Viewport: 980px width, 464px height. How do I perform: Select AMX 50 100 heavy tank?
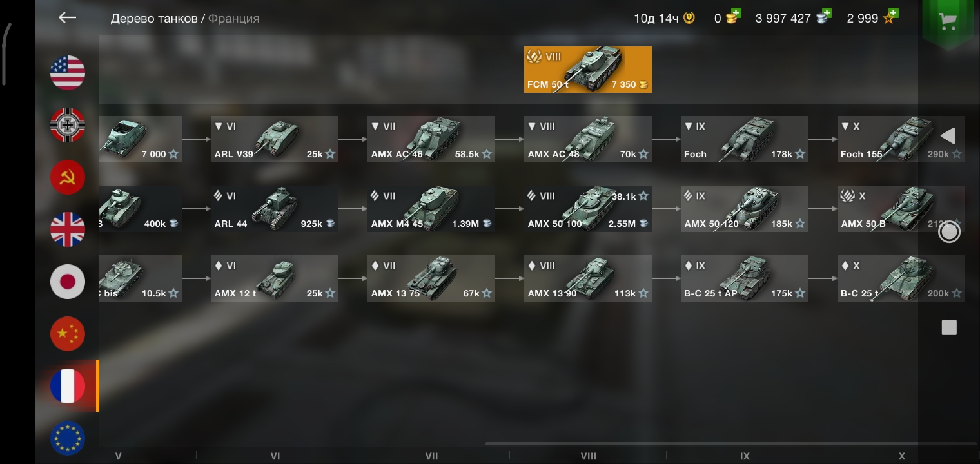(x=587, y=209)
